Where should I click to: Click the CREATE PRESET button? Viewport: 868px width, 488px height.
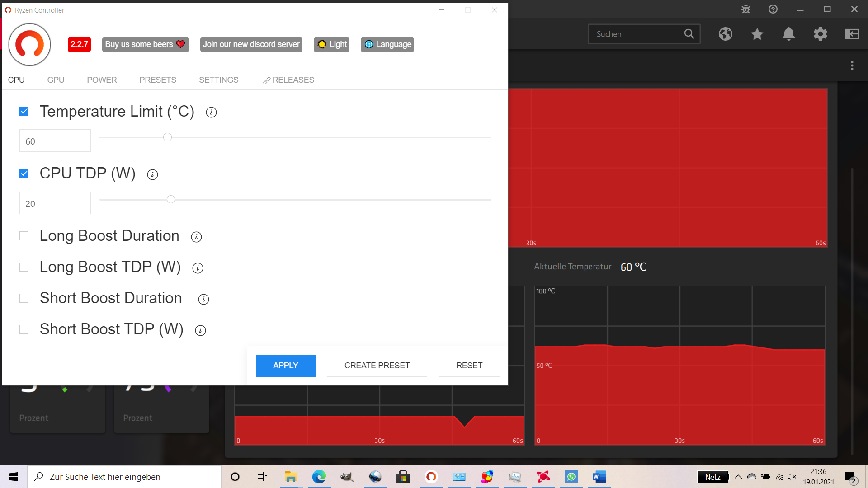pos(377,366)
